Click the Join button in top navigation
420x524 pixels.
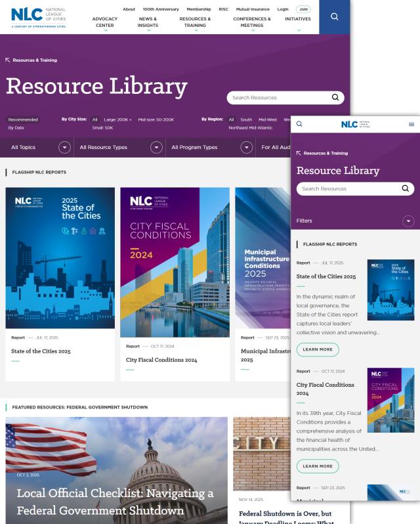pyautogui.click(x=303, y=9)
